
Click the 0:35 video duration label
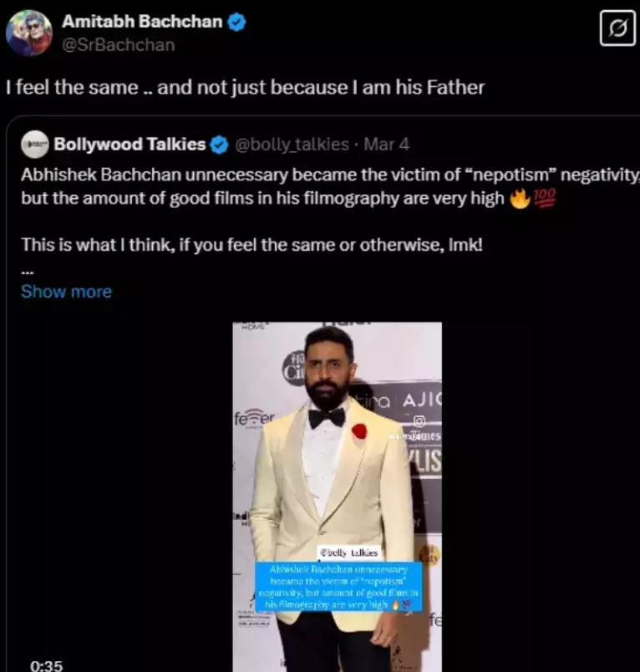(x=47, y=665)
